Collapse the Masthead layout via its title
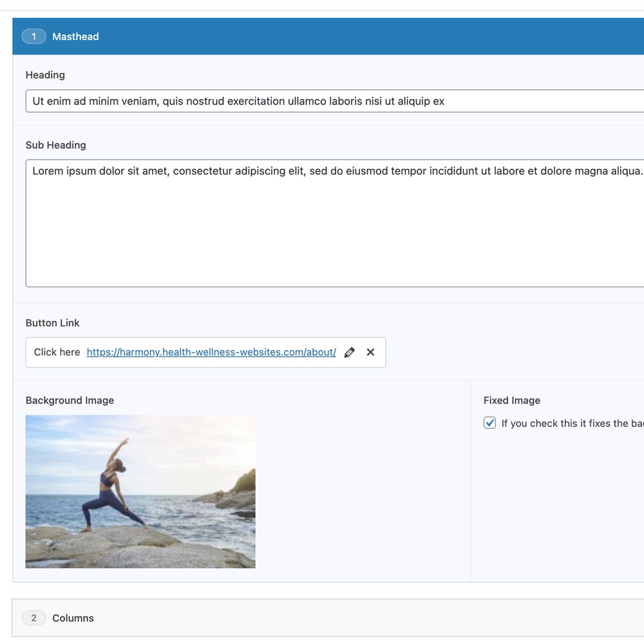 point(75,37)
